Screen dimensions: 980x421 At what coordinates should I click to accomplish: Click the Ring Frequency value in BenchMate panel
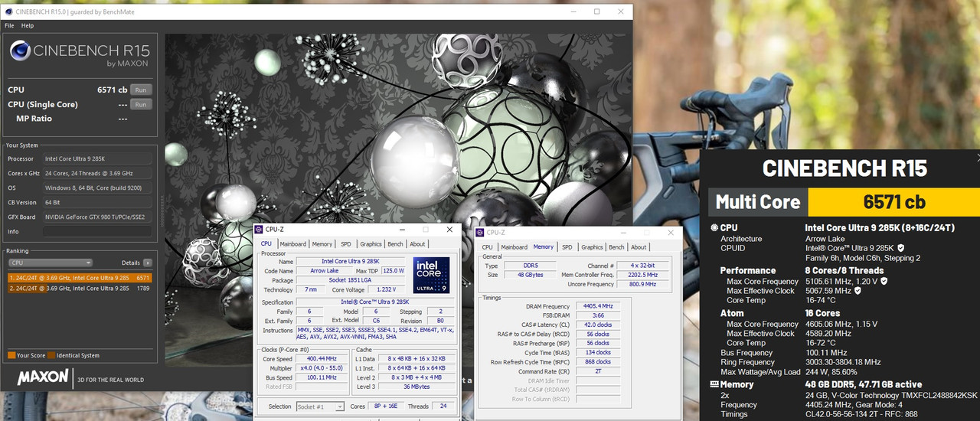[x=843, y=362]
